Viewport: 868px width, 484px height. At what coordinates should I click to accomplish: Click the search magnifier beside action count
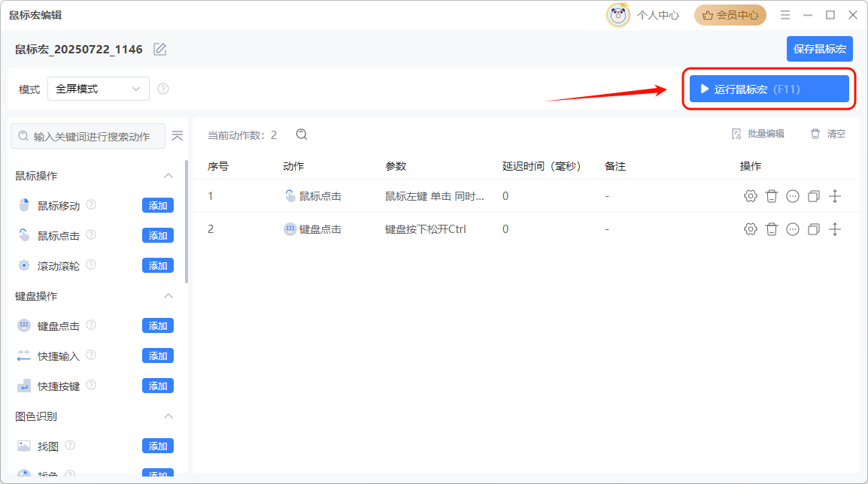[x=302, y=135]
